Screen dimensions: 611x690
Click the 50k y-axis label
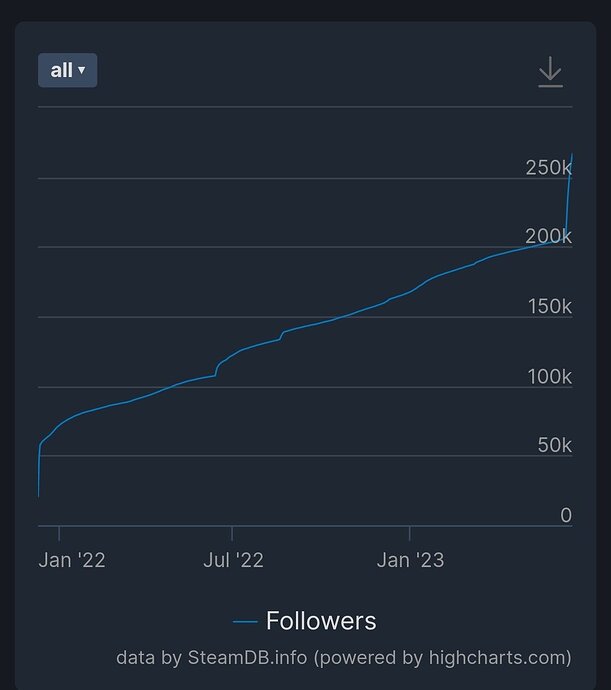(554, 445)
